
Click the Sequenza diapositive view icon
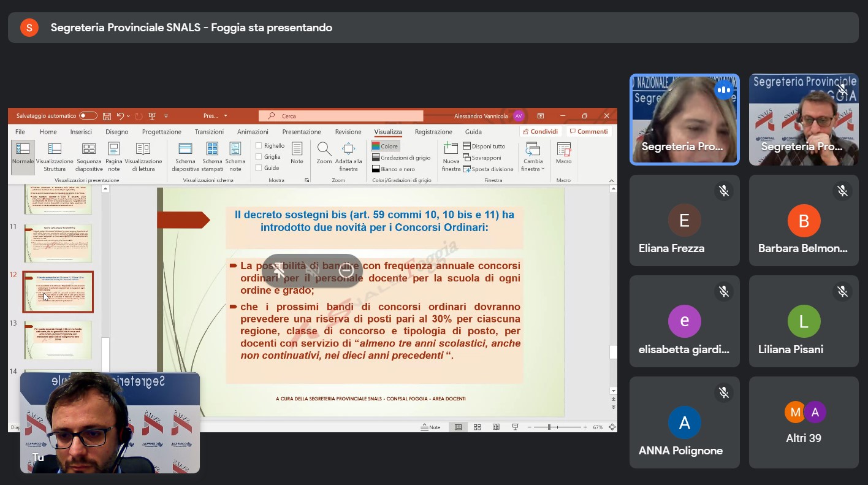click(89, 149)
